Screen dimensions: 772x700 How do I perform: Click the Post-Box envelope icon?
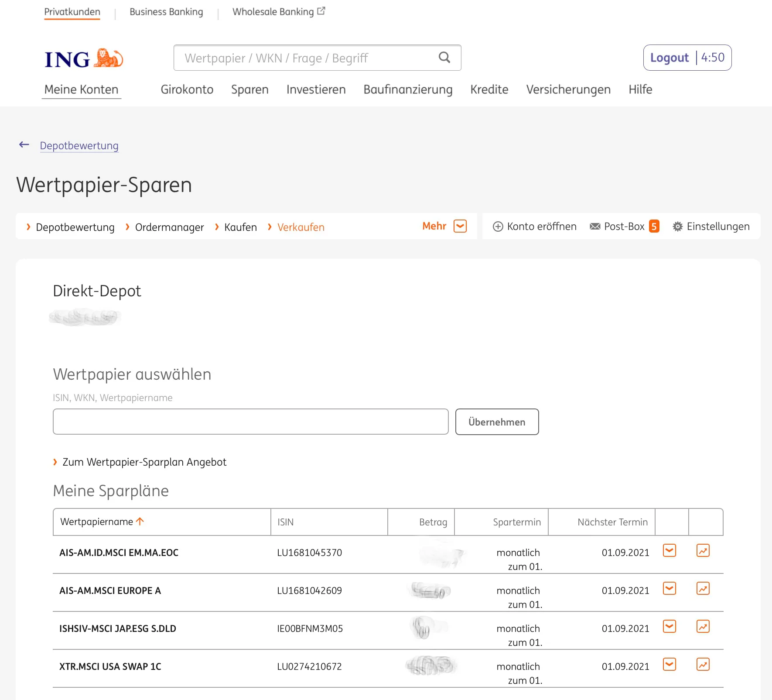[x=595, y=226]
